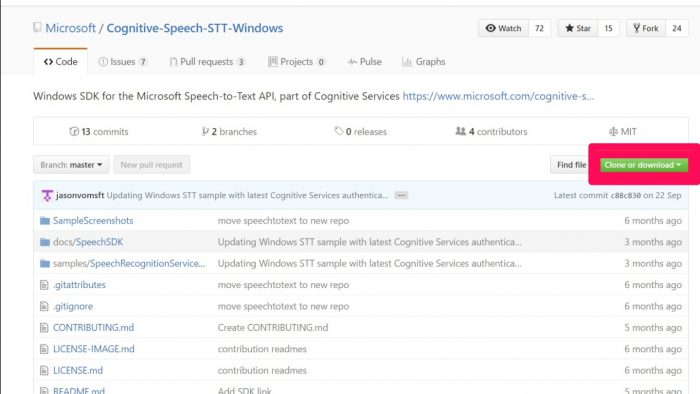This screenshot has height=394, width=700.
Task: Open the Pull requests tab
Action: [x=207, y=62]
